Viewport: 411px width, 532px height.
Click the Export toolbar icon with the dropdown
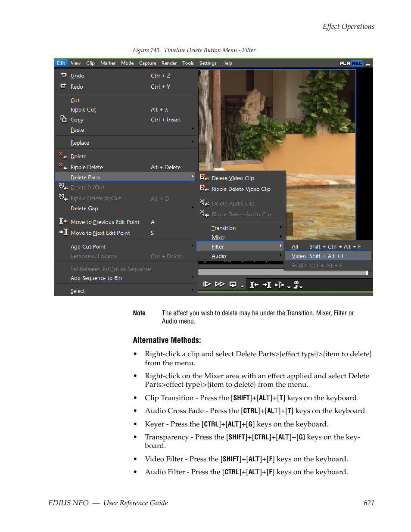298,285
